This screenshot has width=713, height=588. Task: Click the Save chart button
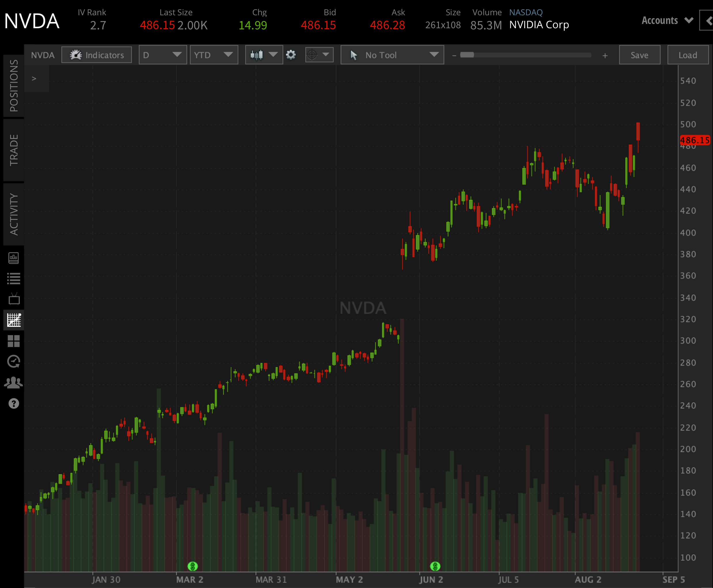click(640, 54)
